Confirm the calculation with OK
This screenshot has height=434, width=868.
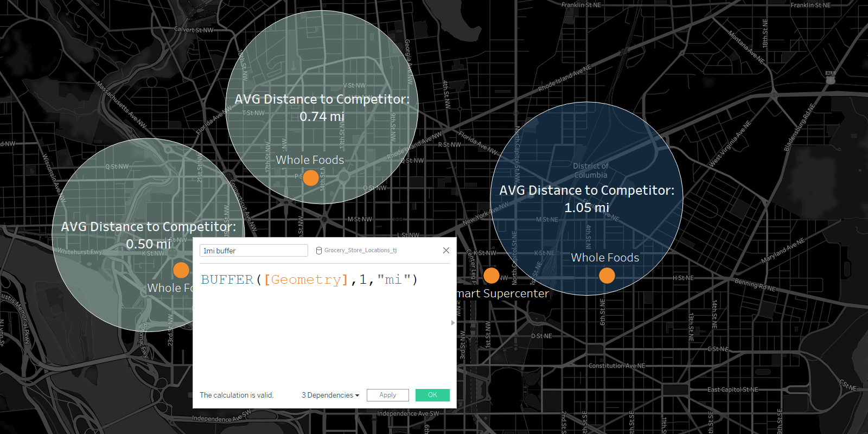tap(432, 395)
